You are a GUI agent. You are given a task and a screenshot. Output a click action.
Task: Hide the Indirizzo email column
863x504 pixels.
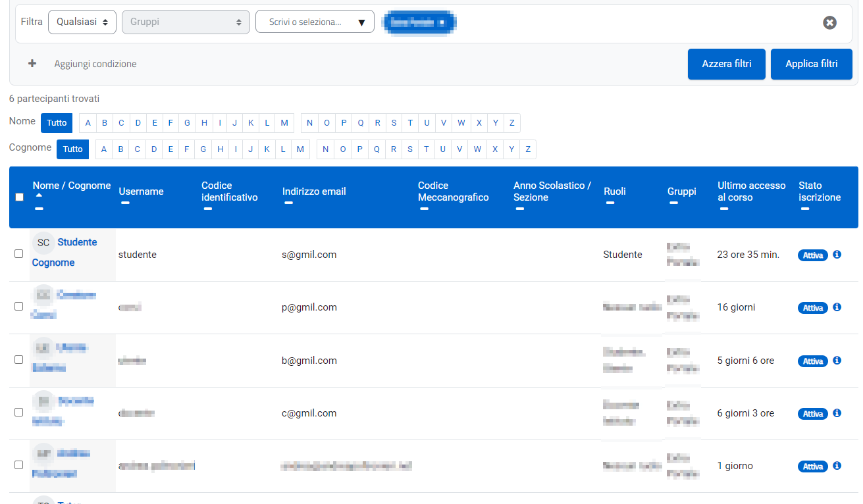coord(288,203)
